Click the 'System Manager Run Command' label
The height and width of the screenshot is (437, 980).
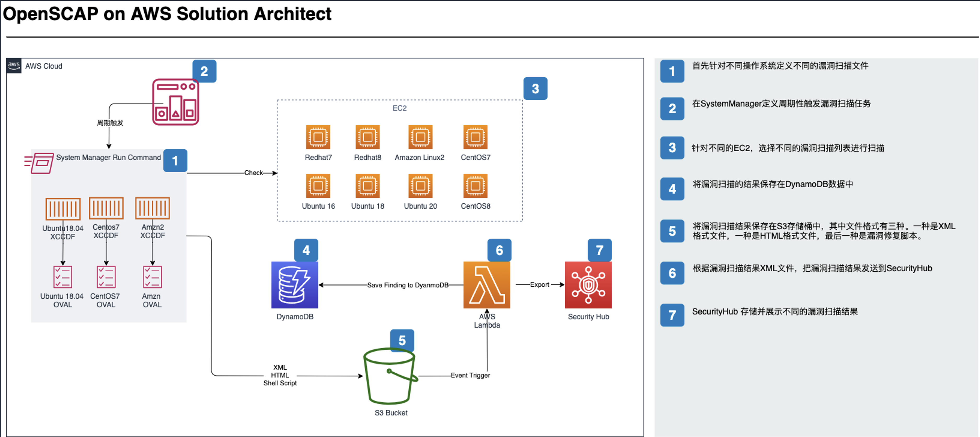(x=109, y=158)
